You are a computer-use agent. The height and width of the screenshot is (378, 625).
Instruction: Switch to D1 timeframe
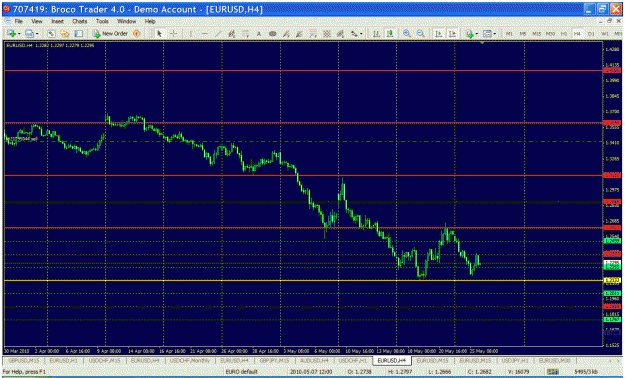pyautogui.click(x=591, y=34)
